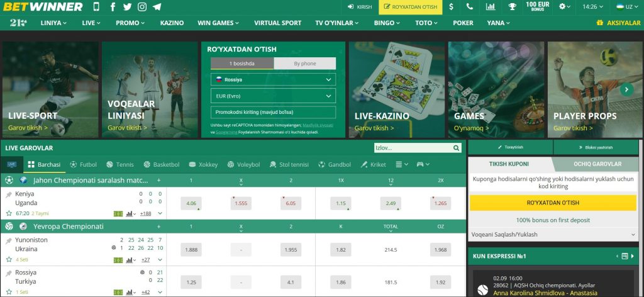Open the currency dropdown EUR (Evro)

point(273,96)
